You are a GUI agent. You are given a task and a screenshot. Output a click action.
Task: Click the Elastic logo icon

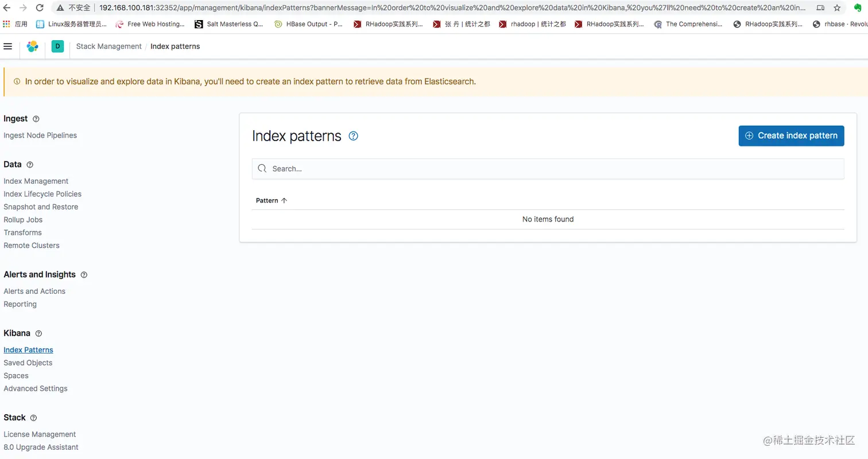(33, 46)
